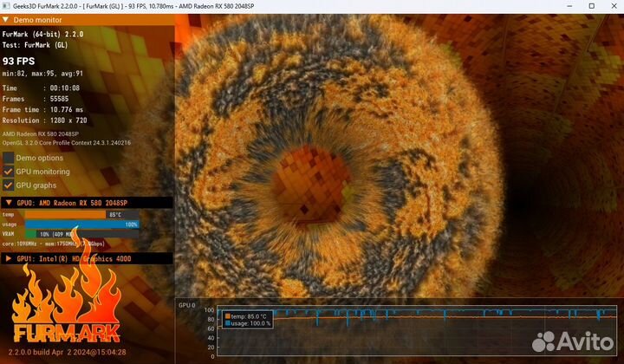
Task: Click the 93 FPS readout
Action: pyautogui.click(x=19, y=61)
